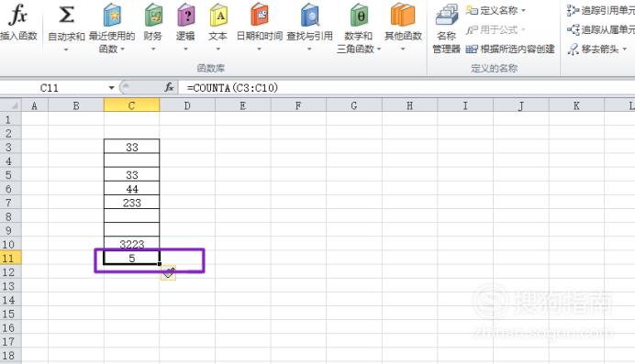
Task: Open Recently Used (最近使用的函数) functions book icon
Action: pyautogui.click(x=112, y=16)
